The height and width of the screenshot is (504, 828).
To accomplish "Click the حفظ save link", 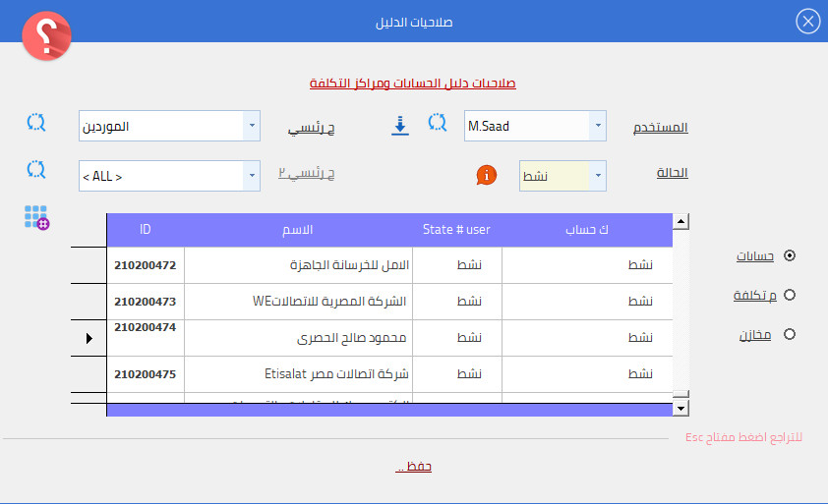I will pos(413,467).
